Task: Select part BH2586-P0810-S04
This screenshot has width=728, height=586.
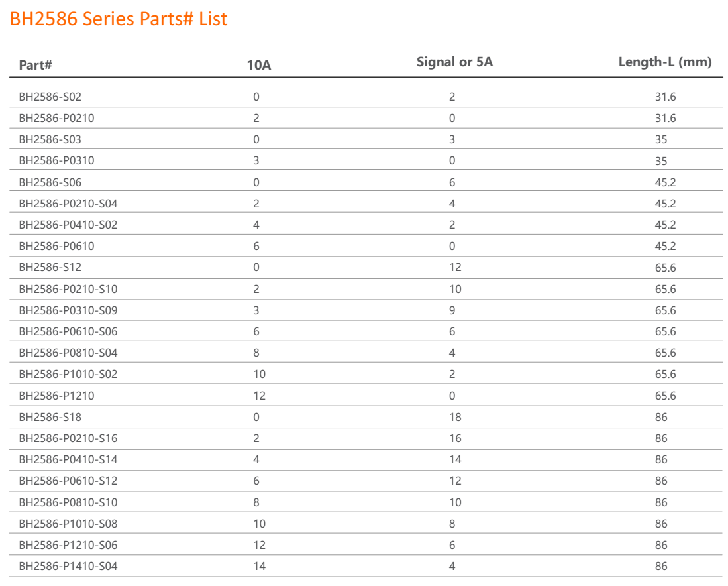Action: pos(68,353)
